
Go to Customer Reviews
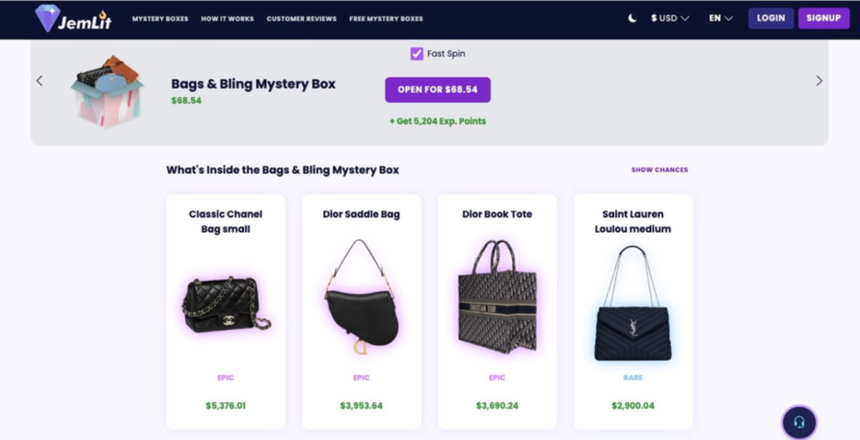click(x=302, y=19)
